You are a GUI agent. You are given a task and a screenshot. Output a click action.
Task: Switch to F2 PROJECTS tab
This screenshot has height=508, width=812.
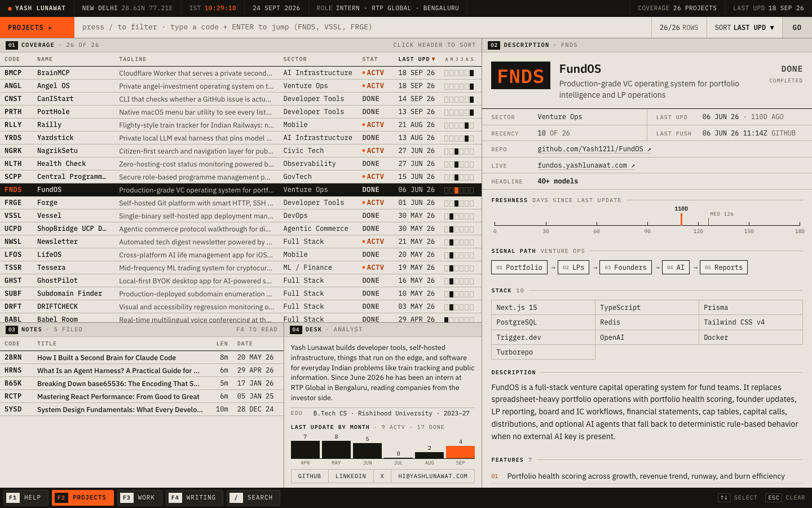83,498
